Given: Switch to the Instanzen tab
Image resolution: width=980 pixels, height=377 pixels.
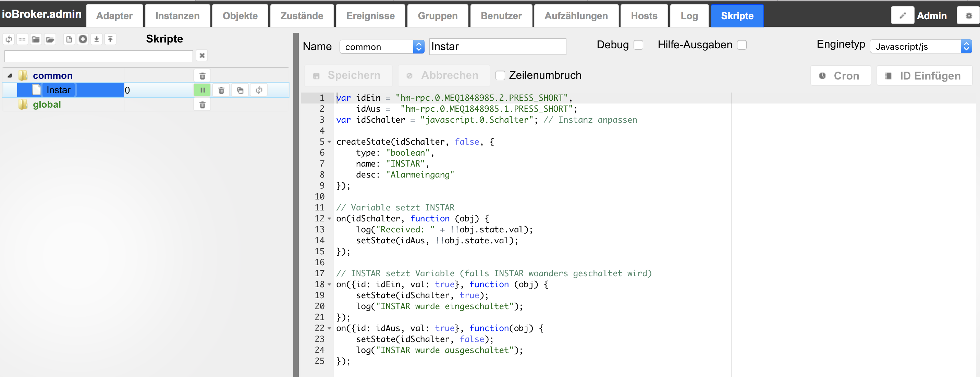Looking at the screenshot, I should 177,16.
